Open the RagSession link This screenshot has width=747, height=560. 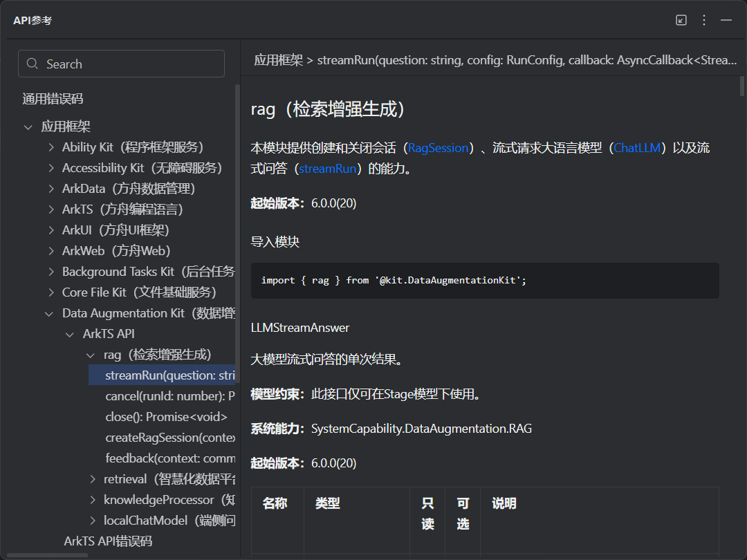coord(438,148)
